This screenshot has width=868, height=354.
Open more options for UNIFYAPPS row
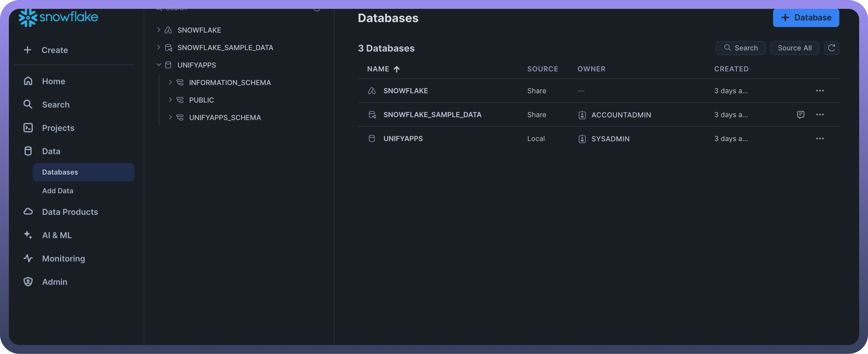[x=820, y=139]
